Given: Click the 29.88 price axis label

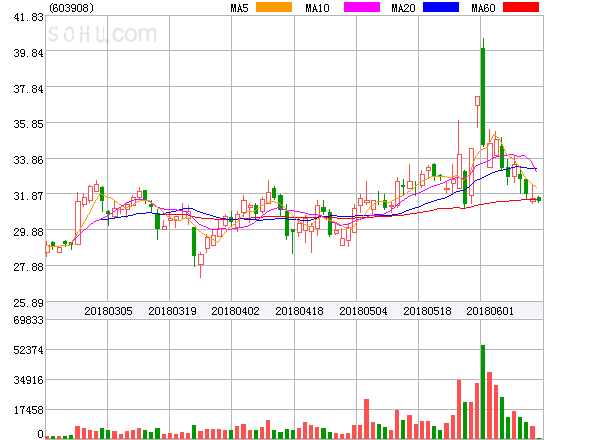Looking at the screenshot, I should click(28, 231).
